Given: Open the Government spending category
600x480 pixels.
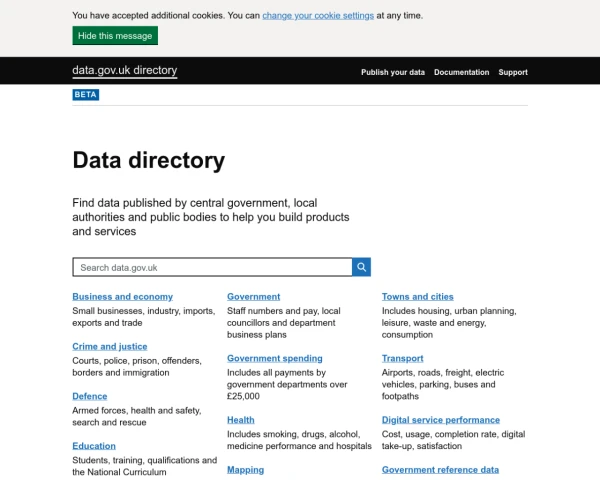Looking at the screenshot, I should click(274, 358).
